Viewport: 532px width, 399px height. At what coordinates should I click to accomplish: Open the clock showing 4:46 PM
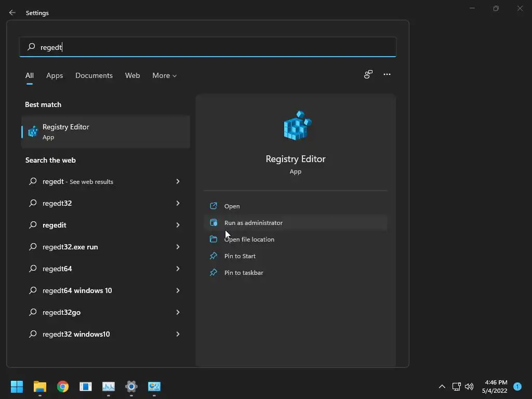(495, 387)
